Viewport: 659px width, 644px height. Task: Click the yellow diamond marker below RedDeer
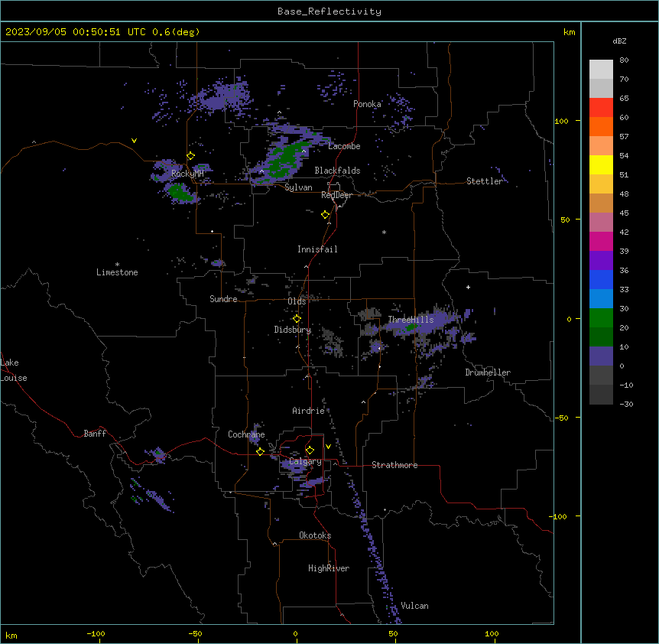(325, 215)
